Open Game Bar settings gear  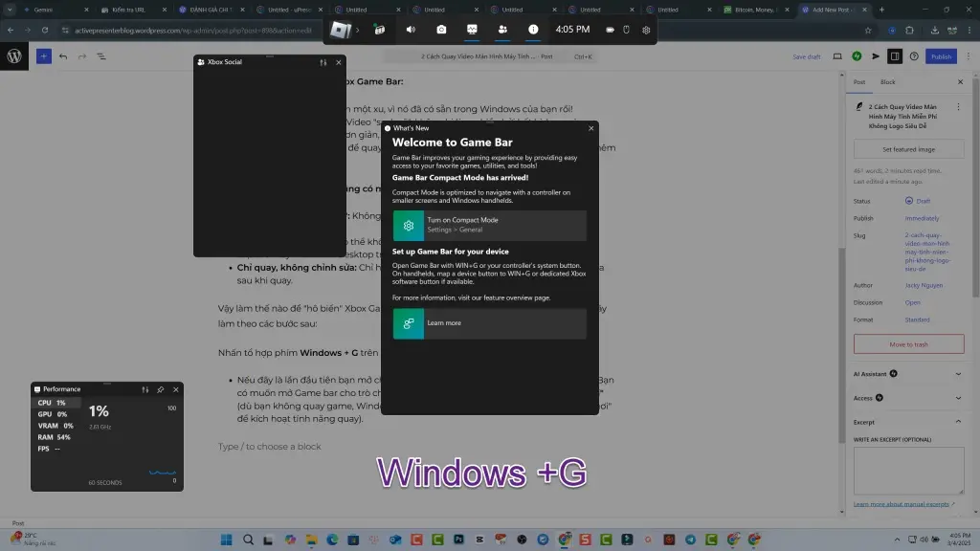tap(646, 30)
